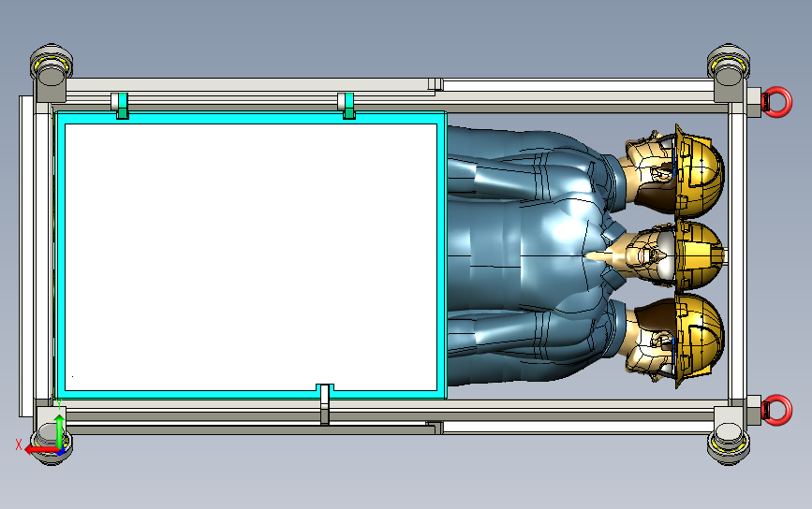Screen dimensions: 812x509
Task: Select the left vertical end plate of frame
Action: pos(26,256)
